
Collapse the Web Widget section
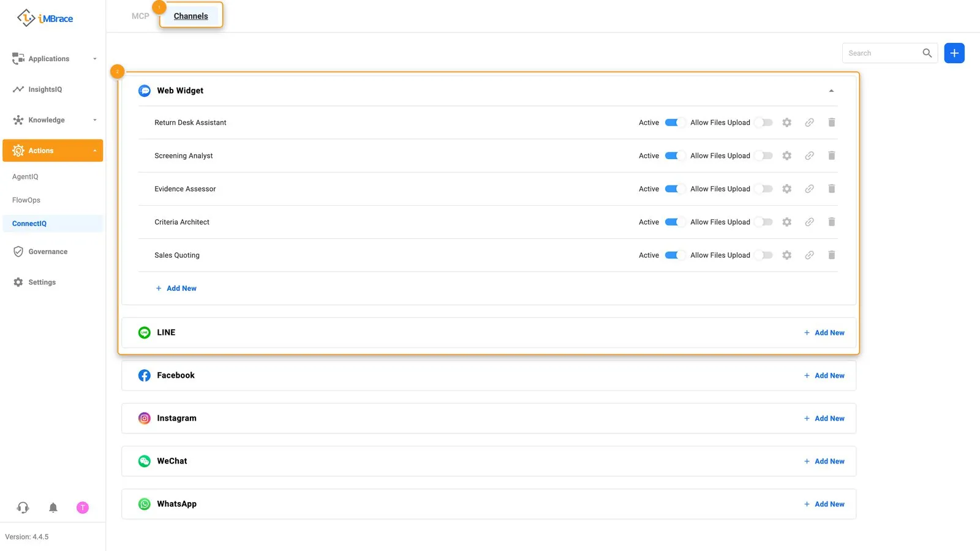[x=831, y=91]
